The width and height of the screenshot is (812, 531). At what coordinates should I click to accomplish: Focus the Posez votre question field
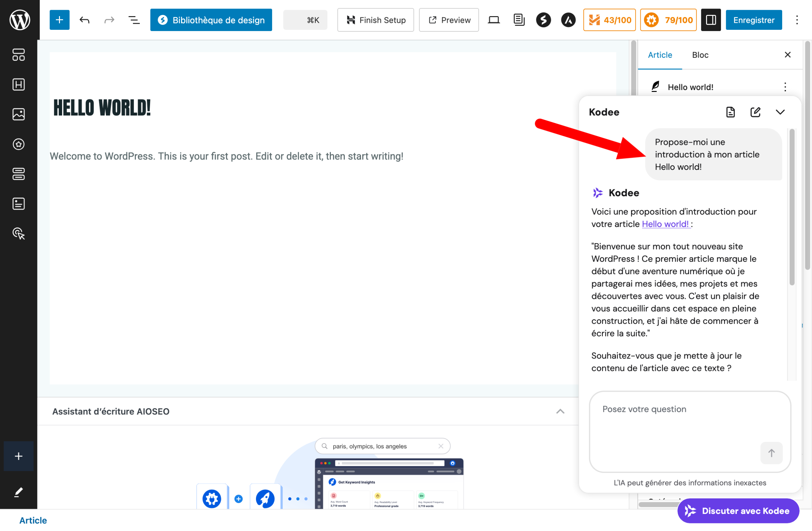tap(690, 431)
